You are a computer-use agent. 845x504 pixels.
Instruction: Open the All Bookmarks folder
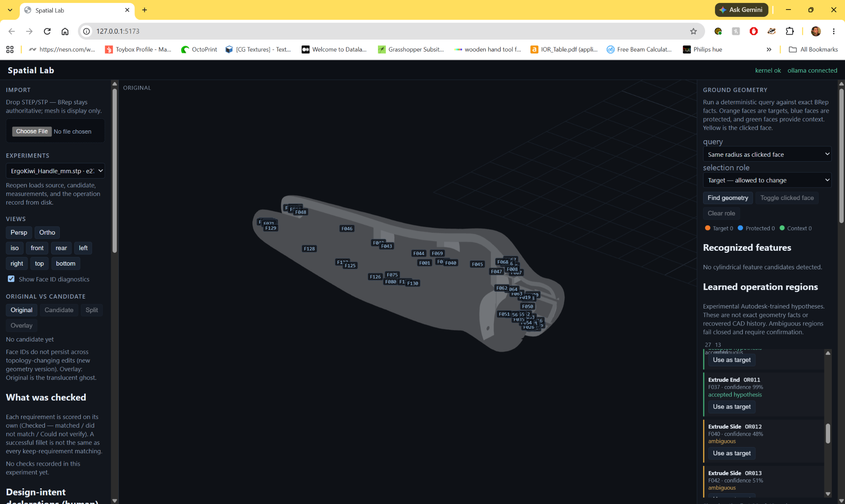coord(813,49)
